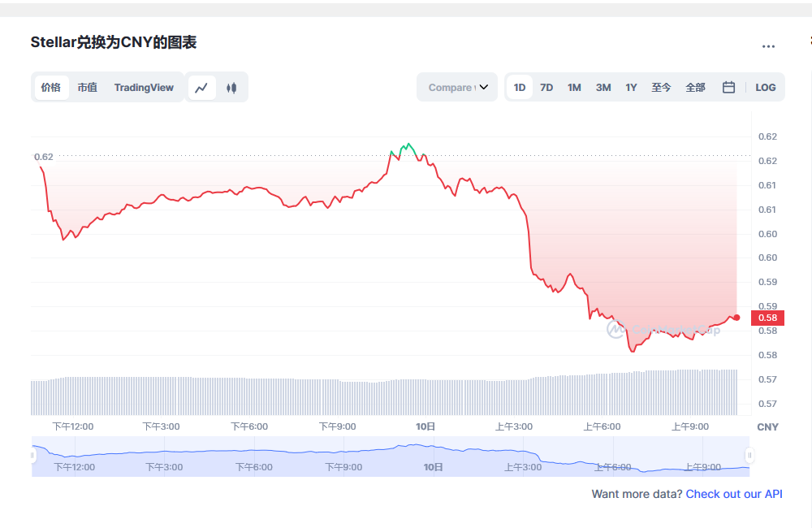This screenshot has height=528, width=812.
Task: Click the 下午3:00 label on main time axis
Action: pos(161,426)
